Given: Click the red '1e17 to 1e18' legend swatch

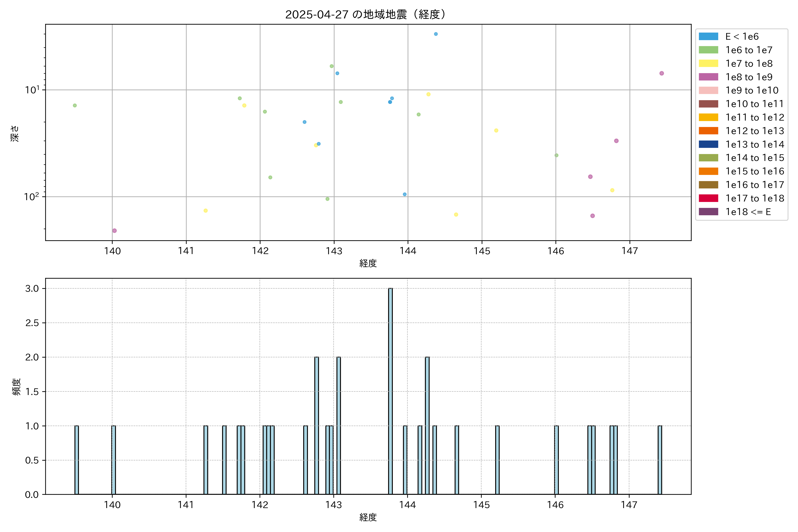Looking at the screenshot, I should coord(708,198).
